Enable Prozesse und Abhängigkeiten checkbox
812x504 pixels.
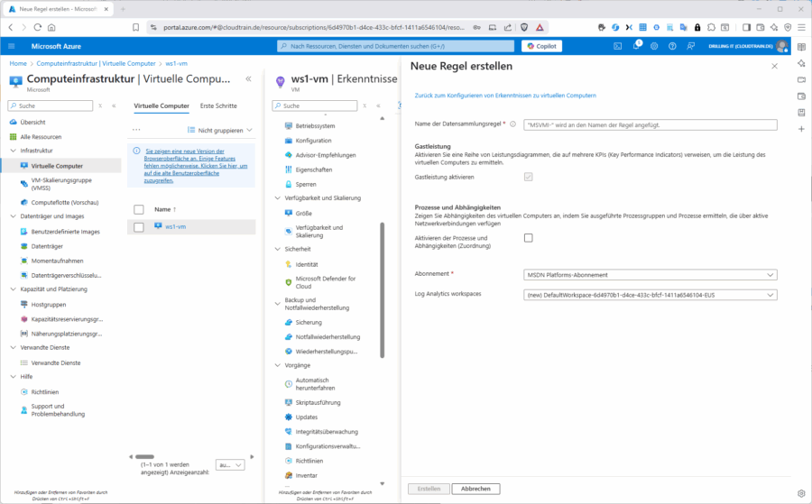tap(528, 238)
